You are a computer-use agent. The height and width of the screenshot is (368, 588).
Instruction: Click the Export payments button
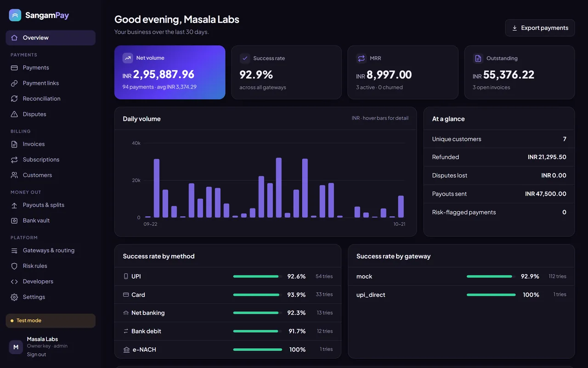pyautogui.click(x=540, y=28)
